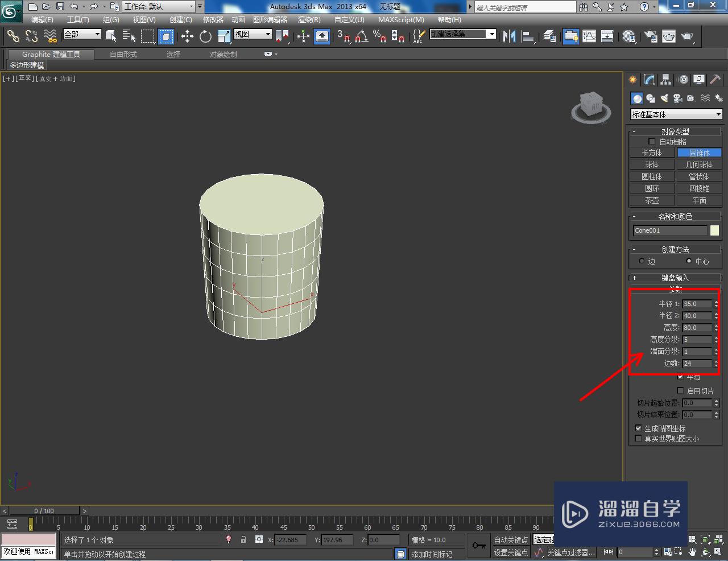Switch to the 自由形式 ribbon tab
This screenshot has height=561, width=728.
coord(123,54)
